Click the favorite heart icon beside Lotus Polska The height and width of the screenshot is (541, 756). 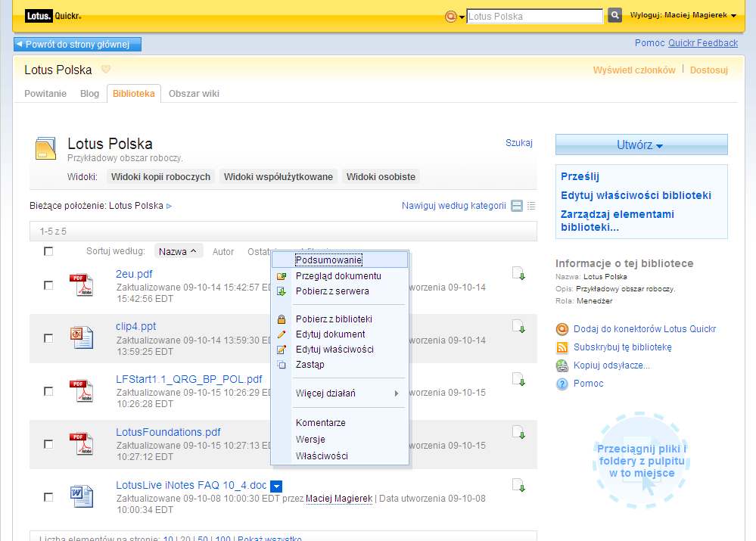[106, 69]
